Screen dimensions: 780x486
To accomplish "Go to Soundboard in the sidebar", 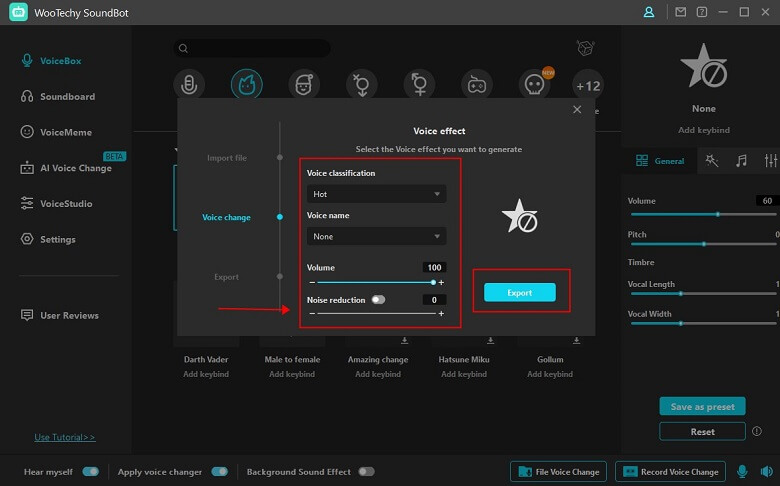I will coord(67,96).
